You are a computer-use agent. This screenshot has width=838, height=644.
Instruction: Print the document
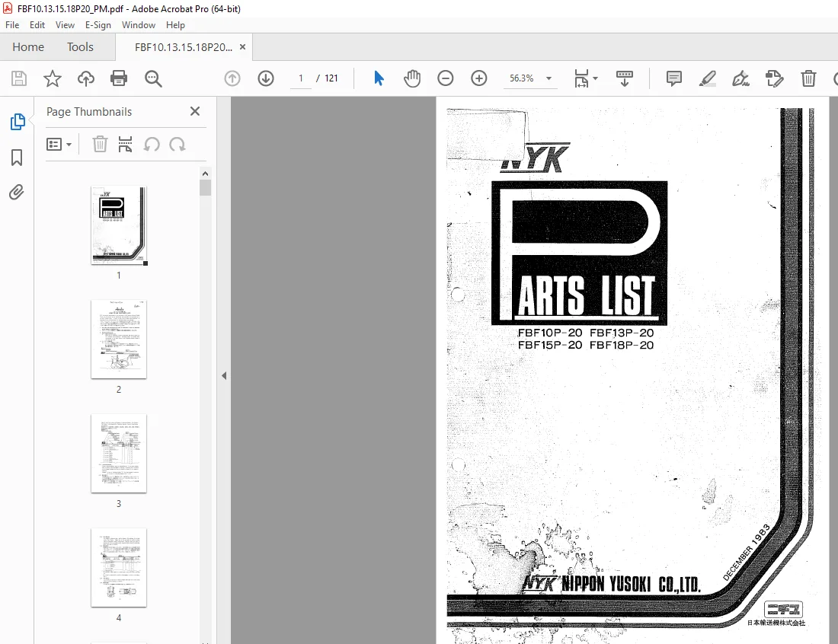(119, 78)
